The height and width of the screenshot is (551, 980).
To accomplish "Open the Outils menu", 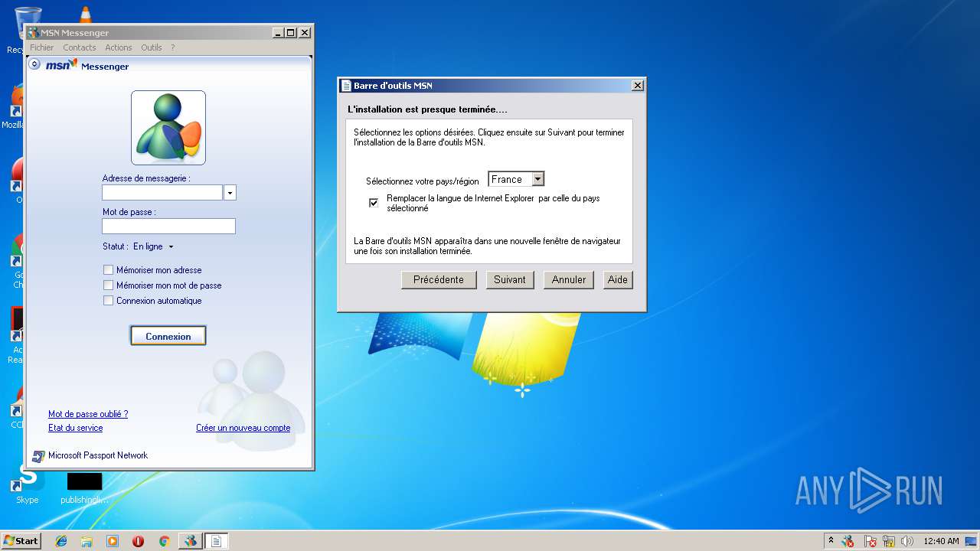I will coord(152,47).
